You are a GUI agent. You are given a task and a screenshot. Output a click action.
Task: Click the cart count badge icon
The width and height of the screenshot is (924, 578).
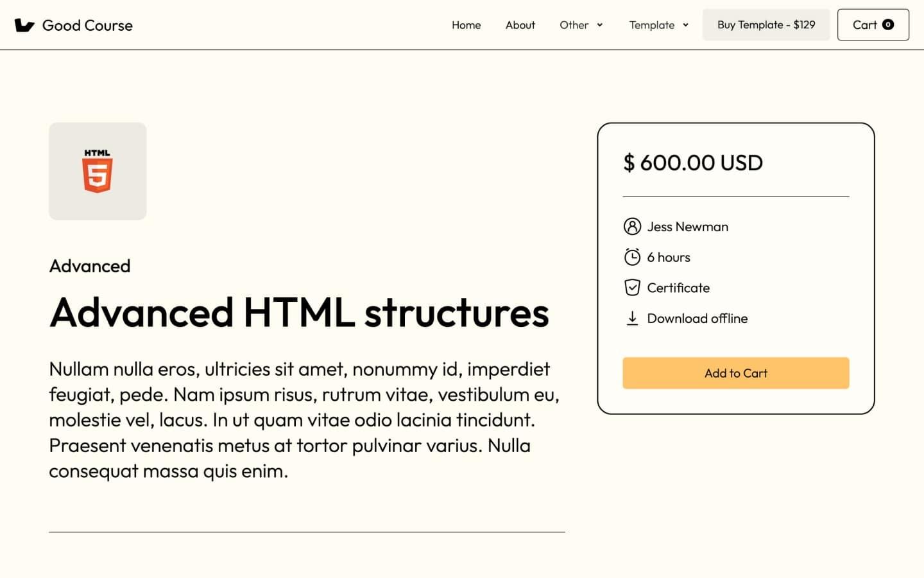pos(887,24)
